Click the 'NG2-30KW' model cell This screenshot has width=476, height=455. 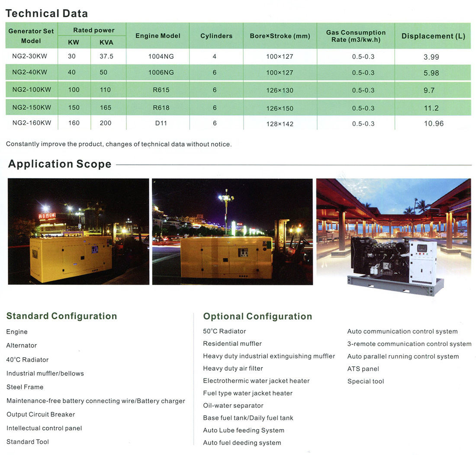(30, 56)
